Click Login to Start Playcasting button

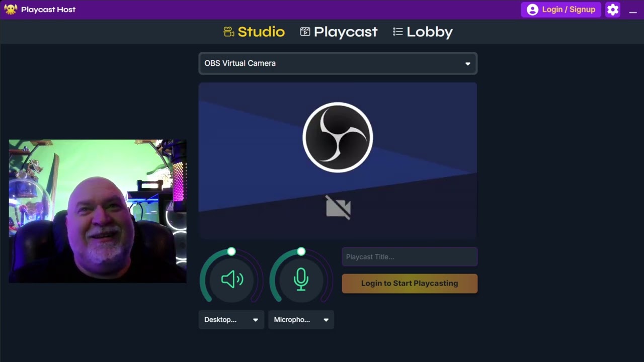pos(410,283)
